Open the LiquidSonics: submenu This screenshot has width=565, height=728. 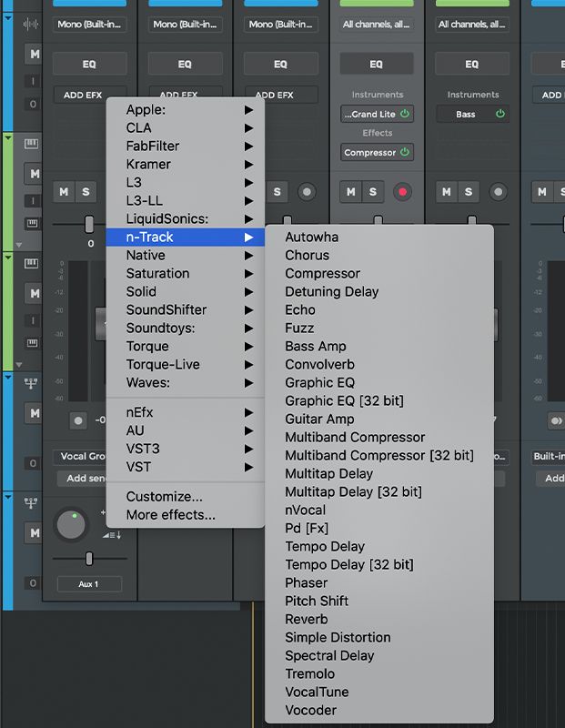(x=186, y=218)
